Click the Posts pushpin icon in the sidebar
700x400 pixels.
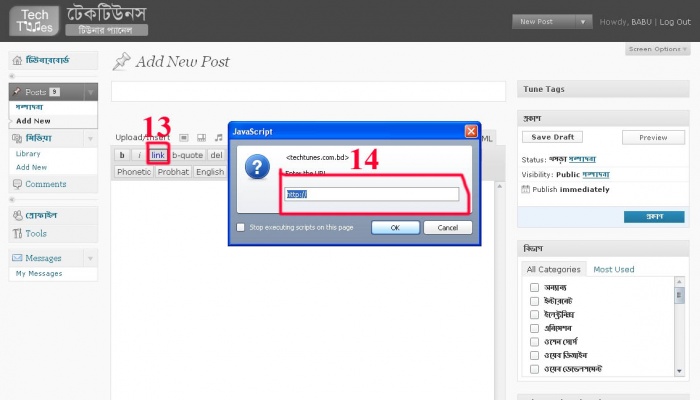click(x=17, y=92)
